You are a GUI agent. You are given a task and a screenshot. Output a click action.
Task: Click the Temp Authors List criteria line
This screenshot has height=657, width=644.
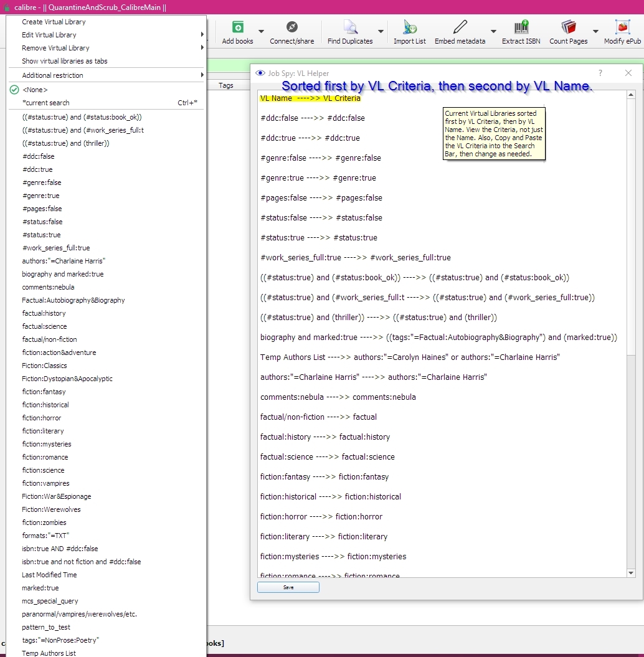pos(410,357)
